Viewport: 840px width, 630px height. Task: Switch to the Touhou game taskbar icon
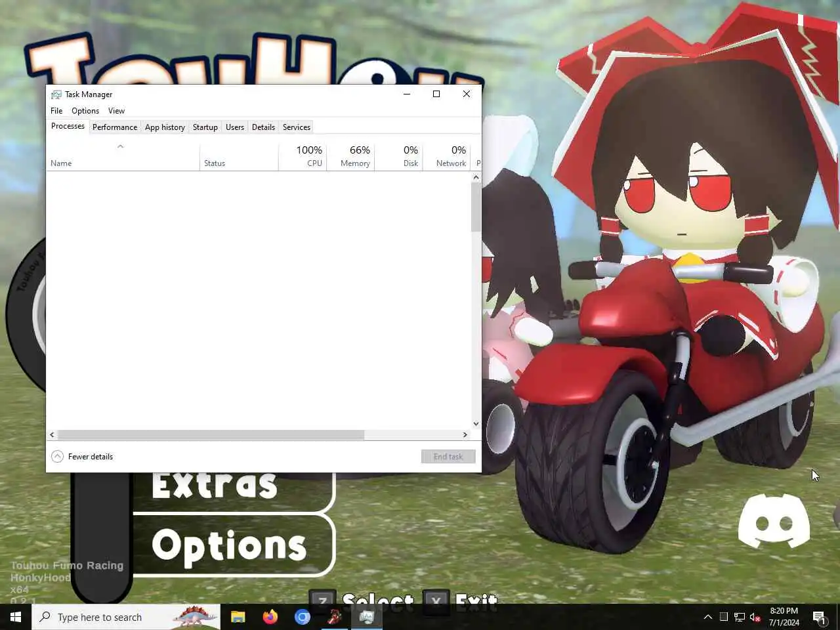pyautogui.click(x=335, y=617)
